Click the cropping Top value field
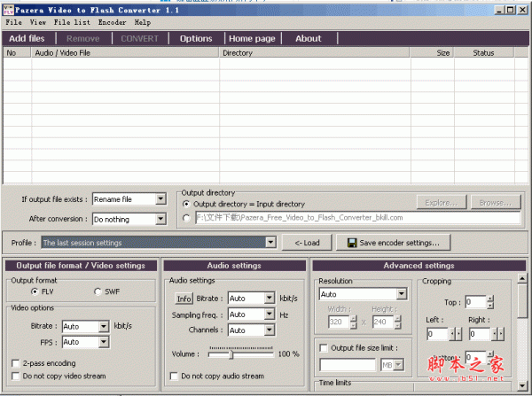The image size is (532, 396). coord(476,302)
